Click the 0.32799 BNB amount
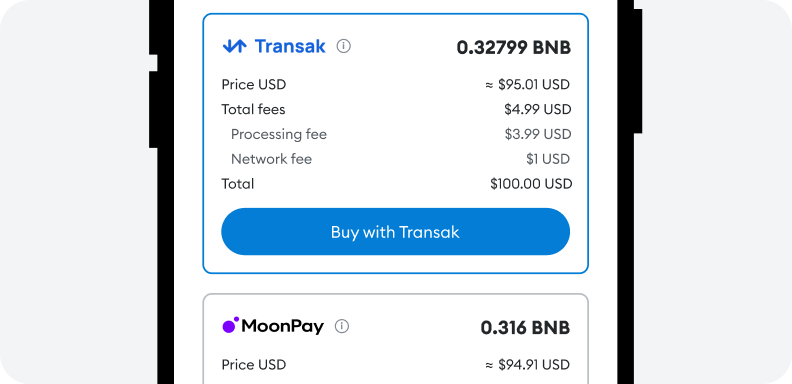Viewport: 792px width, 384px height. (x=514, y=48)
